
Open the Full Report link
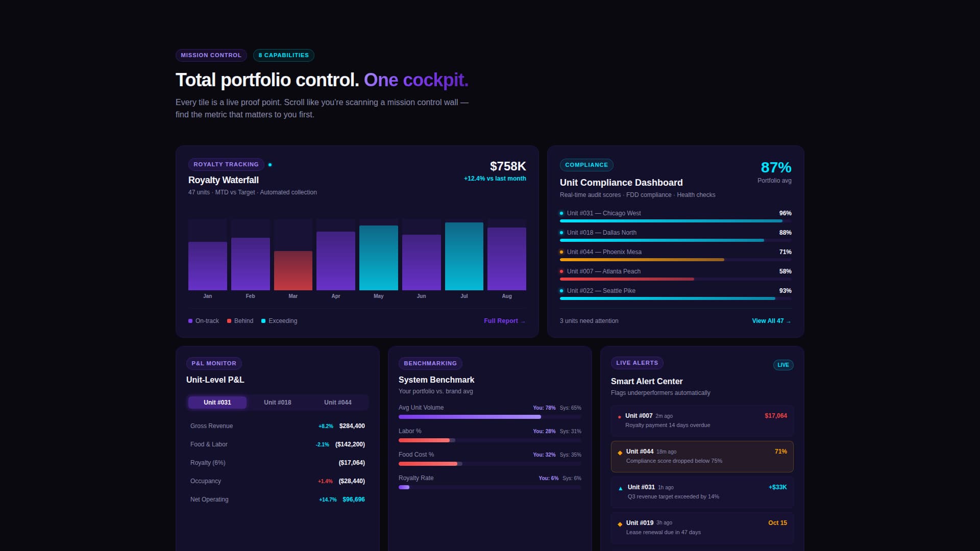pos(504,321)
